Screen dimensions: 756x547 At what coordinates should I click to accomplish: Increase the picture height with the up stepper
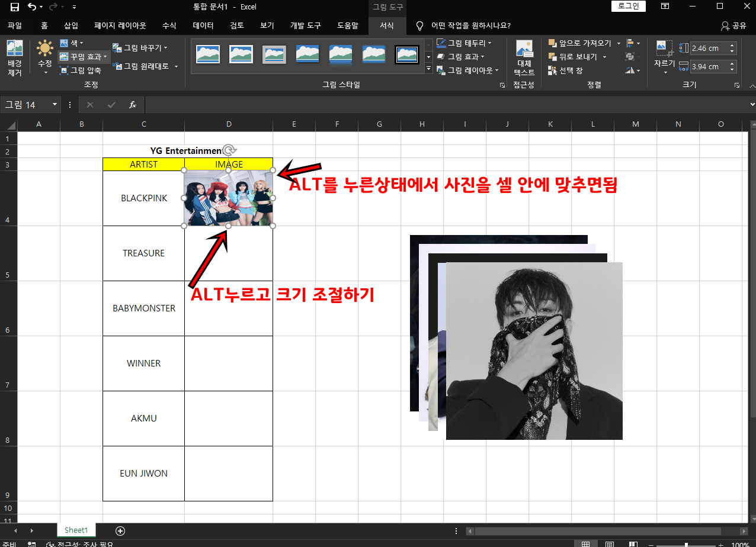732,46
